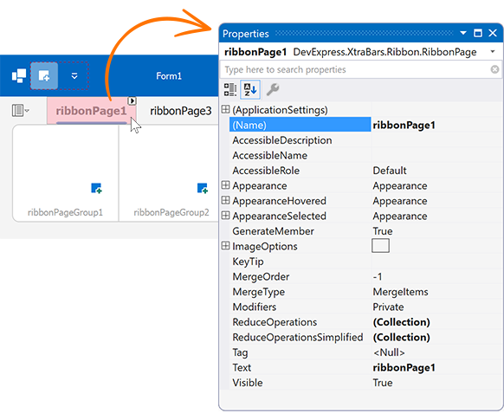The image size is (504, 420).
Task: Click the Categorized view icon in Properties
Action: click(x=230, y=89)
